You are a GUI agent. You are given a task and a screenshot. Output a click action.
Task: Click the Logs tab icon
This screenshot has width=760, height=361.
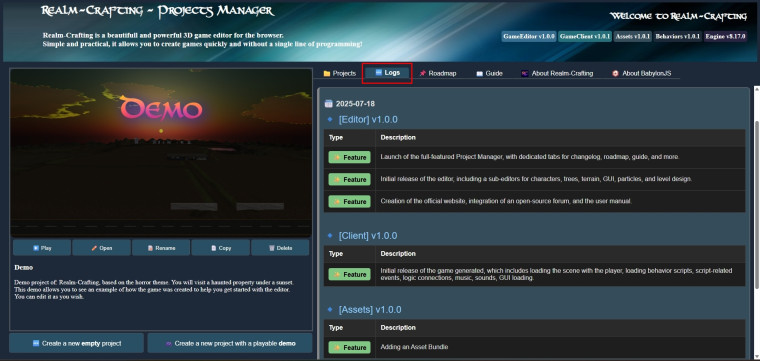379,73
